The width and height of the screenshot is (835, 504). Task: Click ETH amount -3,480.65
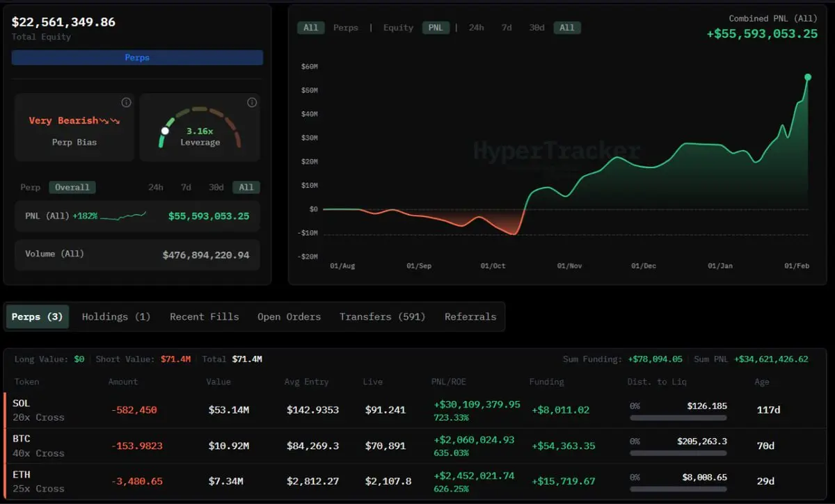pyautogui.click(x=136, y=481)
